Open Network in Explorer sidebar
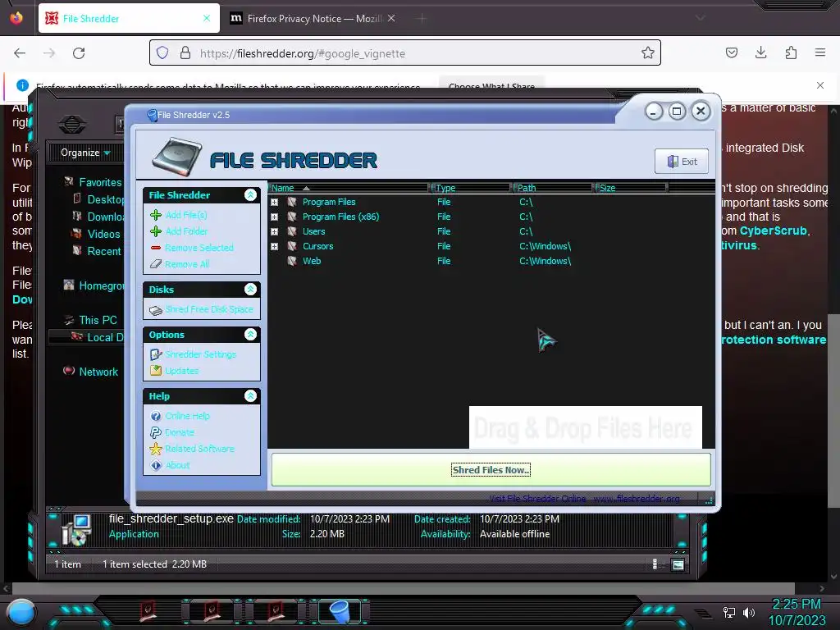This screenshot has height=630, width=840. point(98,372)
